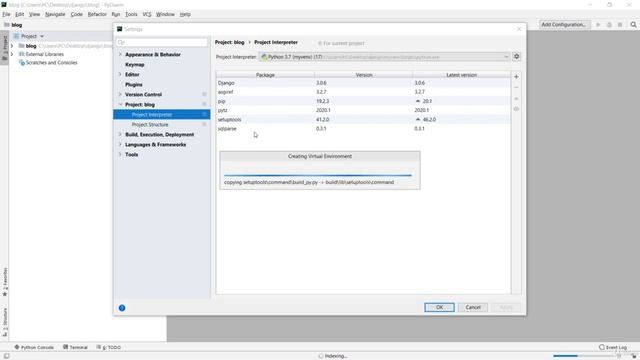The width and height of the screenshot is (640, 360).
Task: Select the pytz package row
Action: point(363,110)
